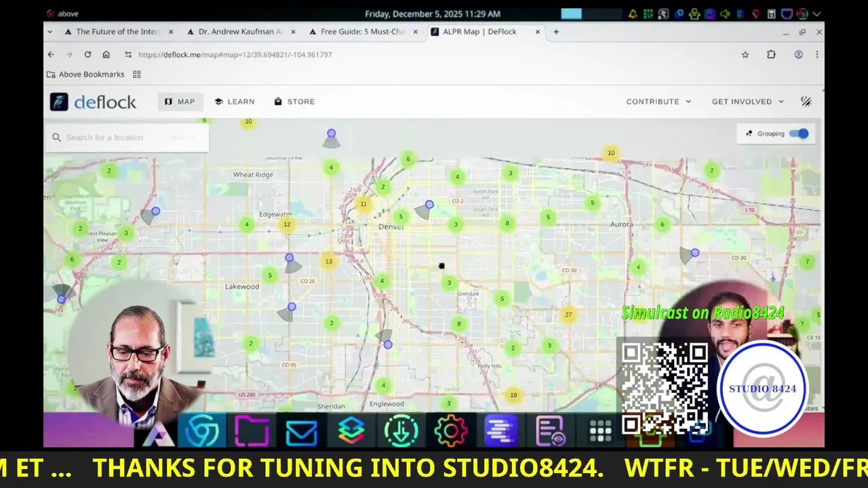Reload the DeFlock map page
This screenshot has height=488, width=868.
pos(87,54)
